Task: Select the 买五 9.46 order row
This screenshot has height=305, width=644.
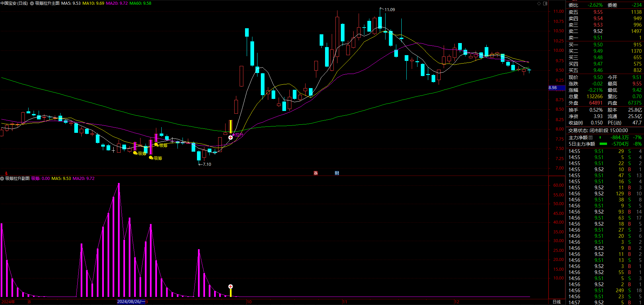Action: [605, 70]
